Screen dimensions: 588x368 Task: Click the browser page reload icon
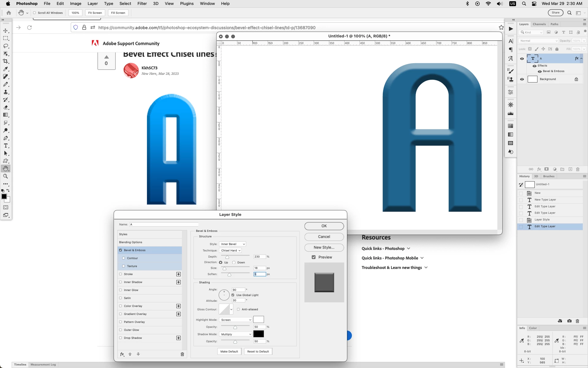29,28
